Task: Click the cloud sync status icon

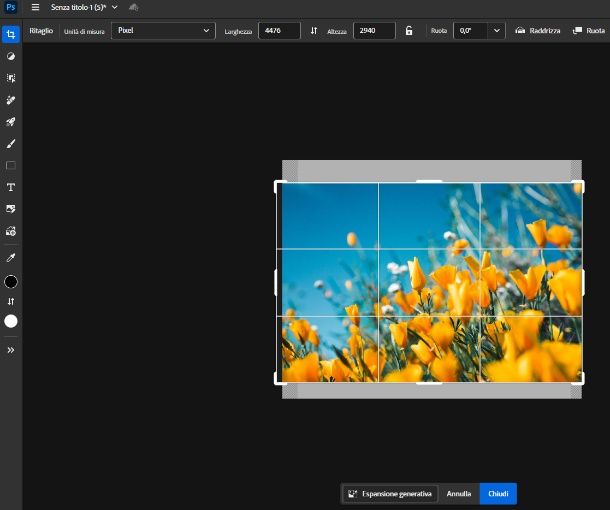Action: 133,7
